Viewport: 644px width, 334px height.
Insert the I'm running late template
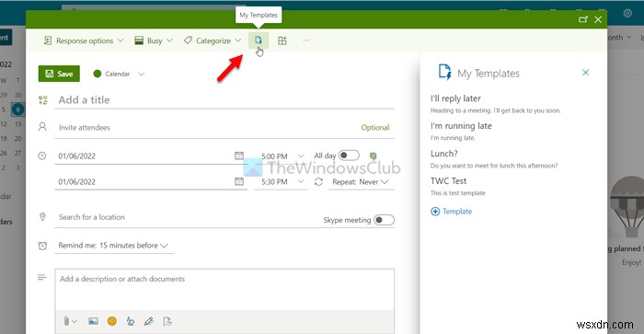pos(461,131)
